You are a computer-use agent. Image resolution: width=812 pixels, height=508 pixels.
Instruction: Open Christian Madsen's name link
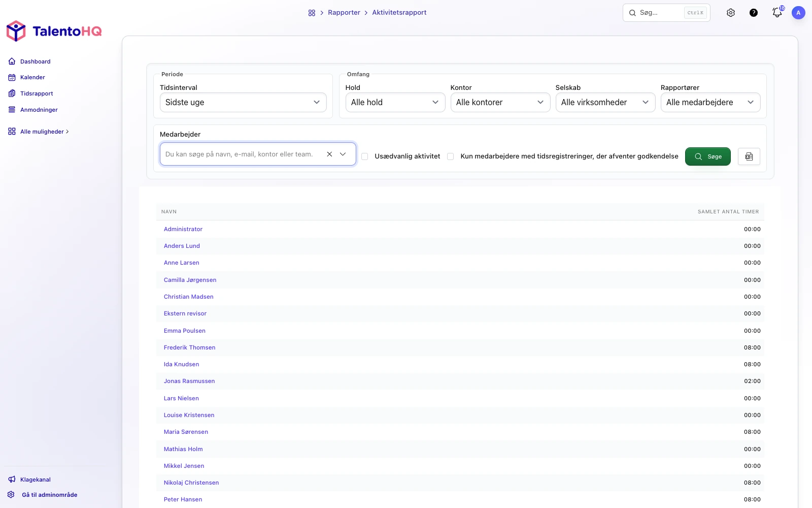coord(189,297)
